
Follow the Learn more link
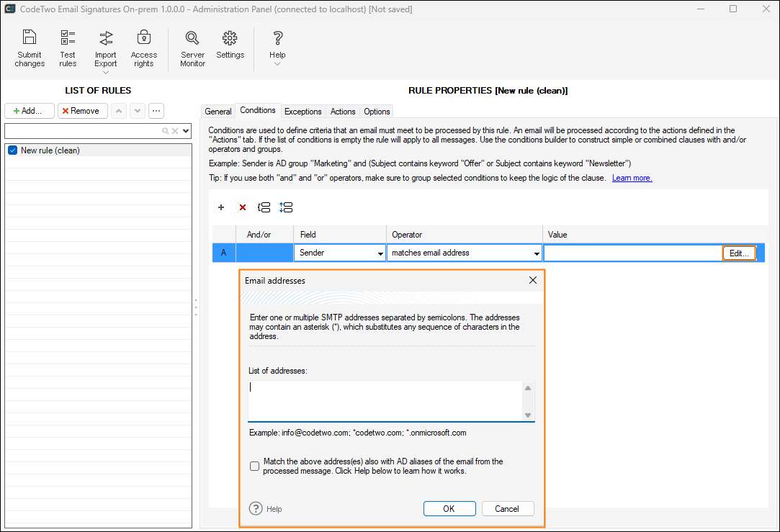pos(632,178)
